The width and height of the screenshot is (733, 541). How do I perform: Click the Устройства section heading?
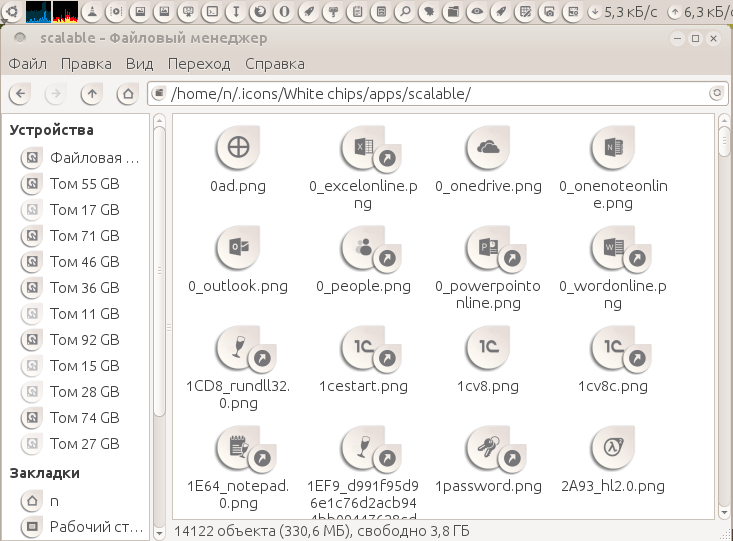tap(51, 130)
